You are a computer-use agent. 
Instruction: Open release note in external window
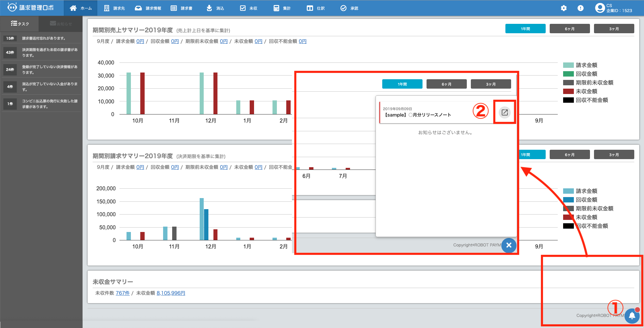504,112
